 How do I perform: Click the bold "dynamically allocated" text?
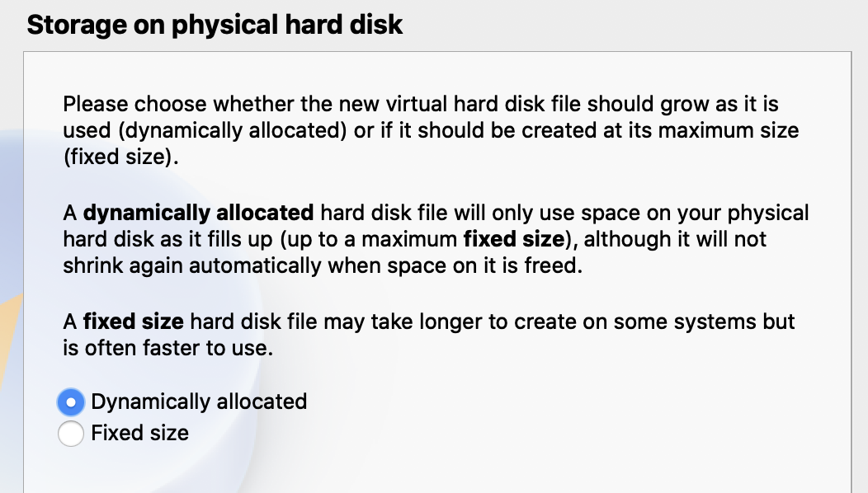198,213
